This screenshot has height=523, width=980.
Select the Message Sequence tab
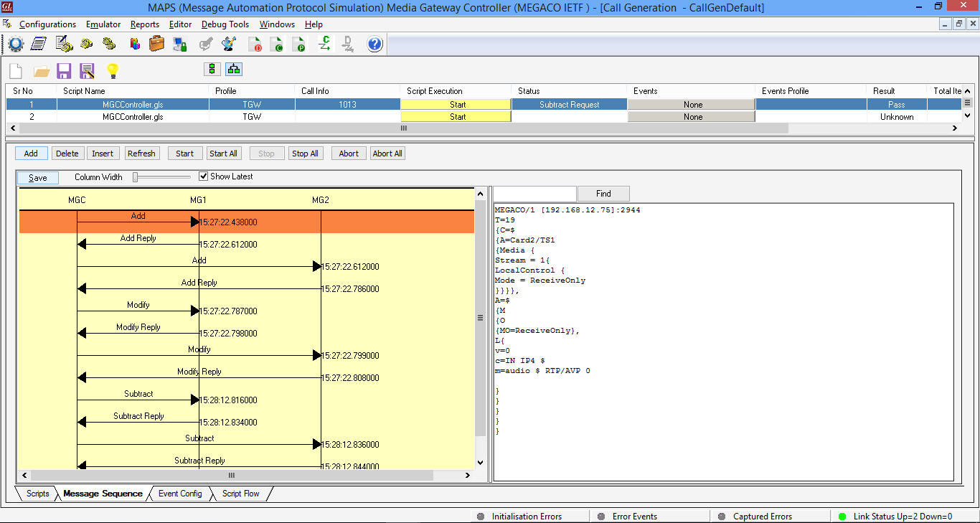pos(103,494)
